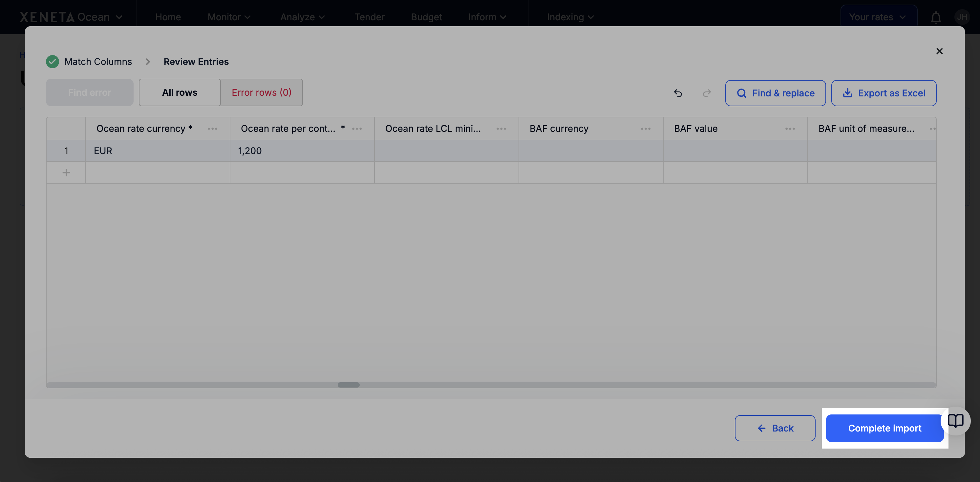Open BAF currency column options menu
Screen dimensions: 980x482
[646, 129]
